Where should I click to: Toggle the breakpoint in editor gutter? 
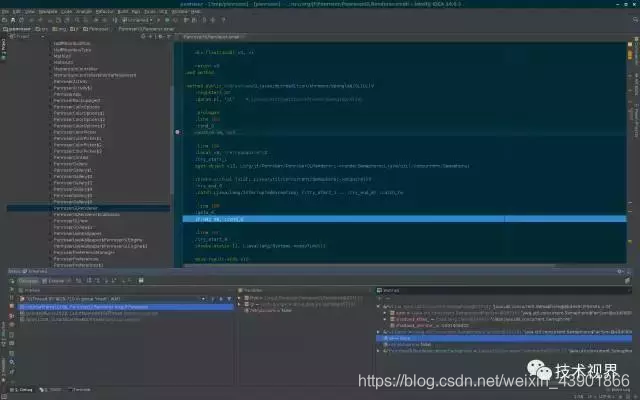[x=178, y=132]
